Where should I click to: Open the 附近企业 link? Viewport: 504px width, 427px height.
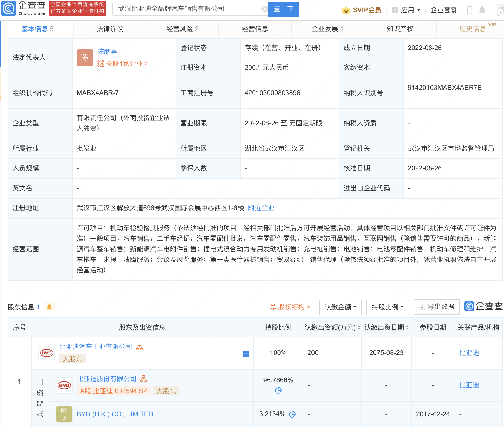[261, 208]
